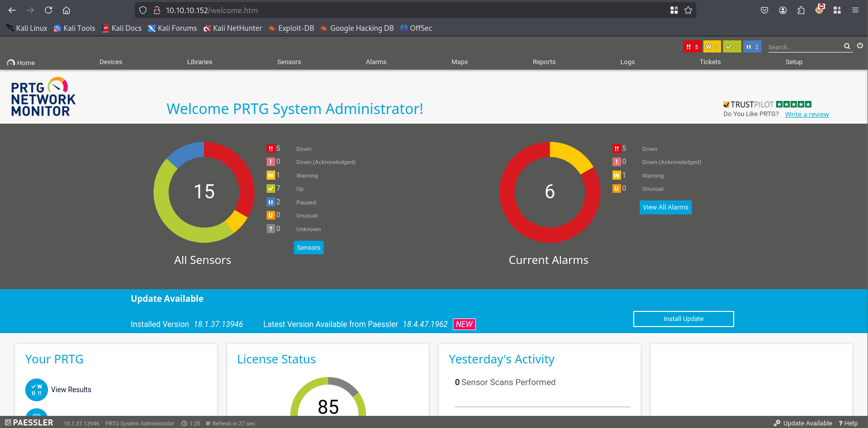Click the red Down sensors badge showing 5
This screenshot has height=428, width=868.
pyautogui.click(x=692, y=46)
